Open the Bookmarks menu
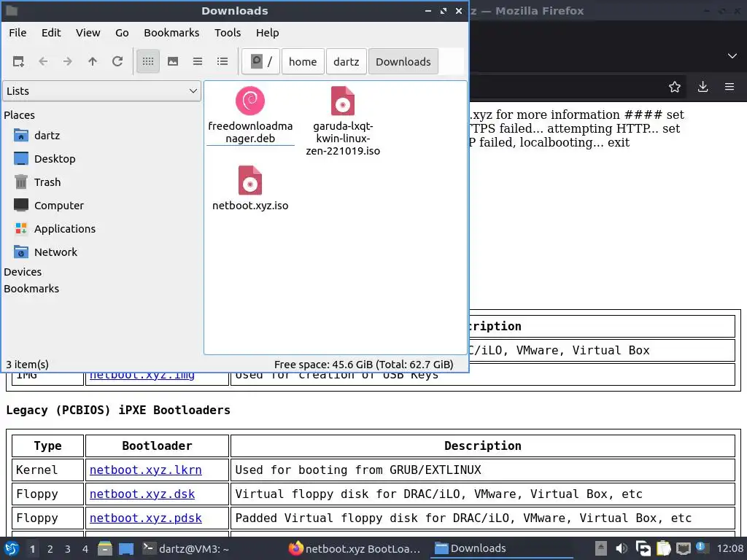 coord(171,33)
